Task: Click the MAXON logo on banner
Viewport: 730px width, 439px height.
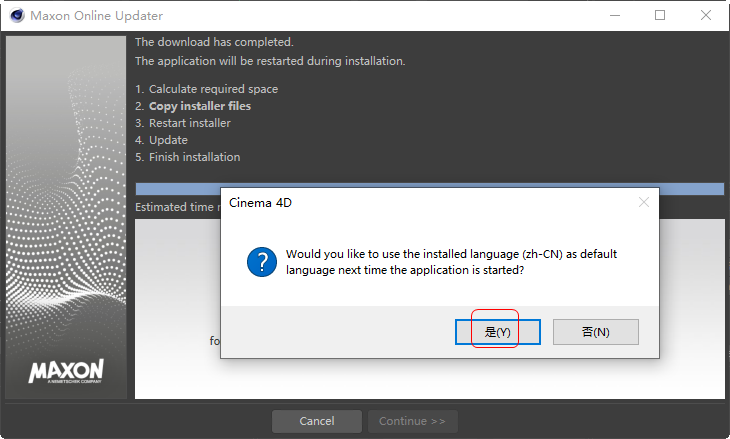Action: tap(65, 372)
